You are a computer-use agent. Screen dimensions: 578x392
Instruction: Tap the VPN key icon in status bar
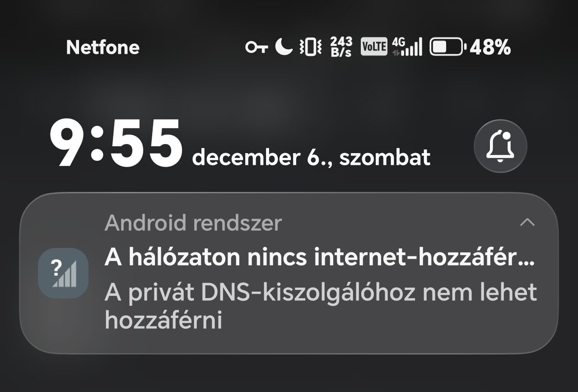point(256,47)
